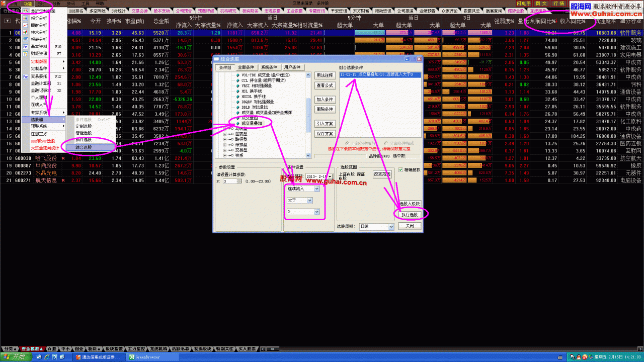Click the 用法注释 button
The height and width of the screenshot is (362, 644).
[325, 75]
